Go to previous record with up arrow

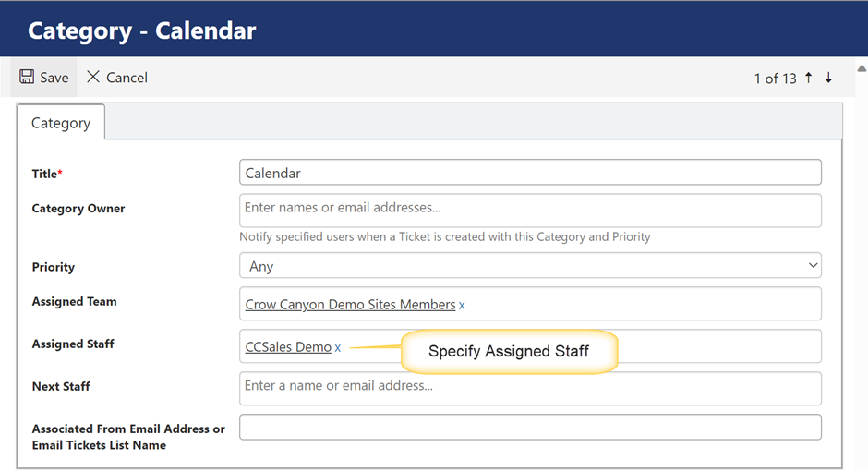809,78
